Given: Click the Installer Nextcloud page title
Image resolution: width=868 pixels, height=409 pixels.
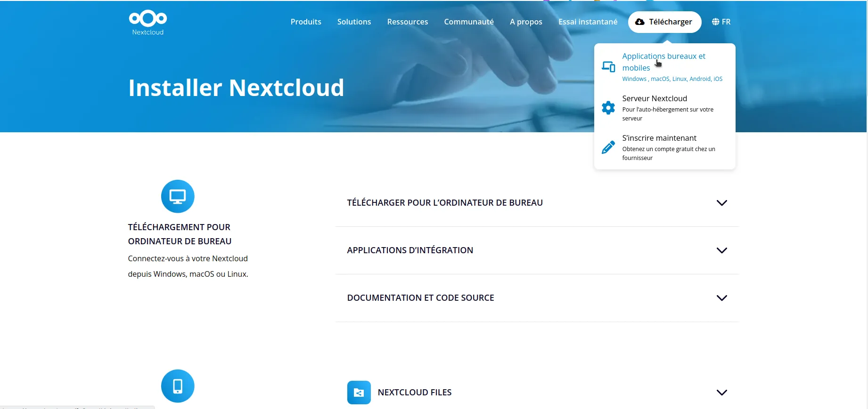Looking at the screenshot, I should click(x=236, y=88).
